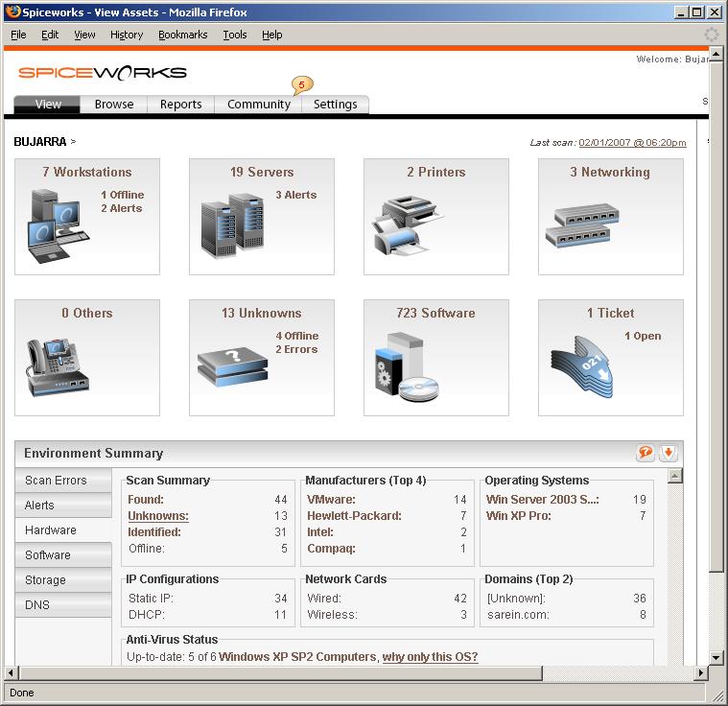Image resolution: width=728 pixels, height=706 pixels.
Task: Click the '723 Software' heading
Action: click(435, 313)
